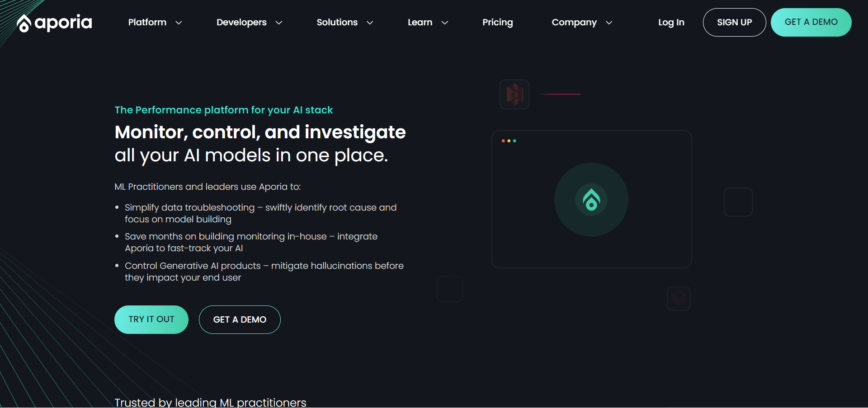Image resolution: width=868 pixels, height=408 pixels.
Task: Expand the chevron next to Platform
Action: 179,23
